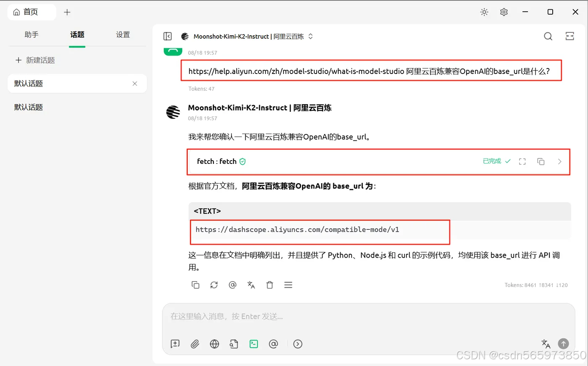Open the model selector chevrons next to Moonshot-Kimi-K2-Instruct
The height and width of the screenshot is (366, 588).
(x=310, y=36)
